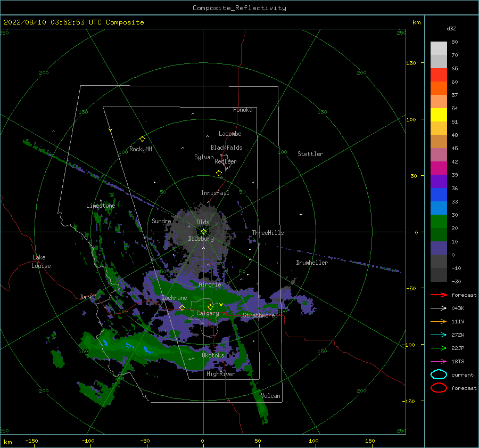Viewport: 479px width, 448px height.
Task: Select the dark green 20 dBZ swatch
Action: coord(439,234)
